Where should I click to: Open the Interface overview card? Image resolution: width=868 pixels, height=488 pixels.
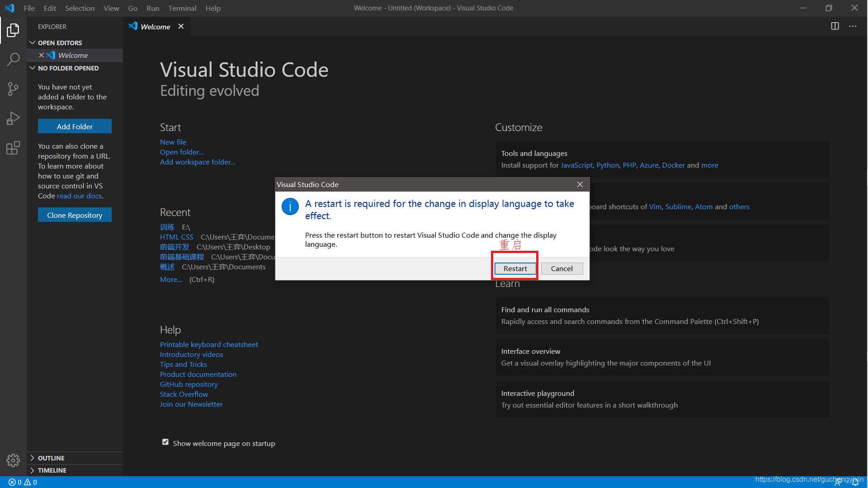[662, 357]
